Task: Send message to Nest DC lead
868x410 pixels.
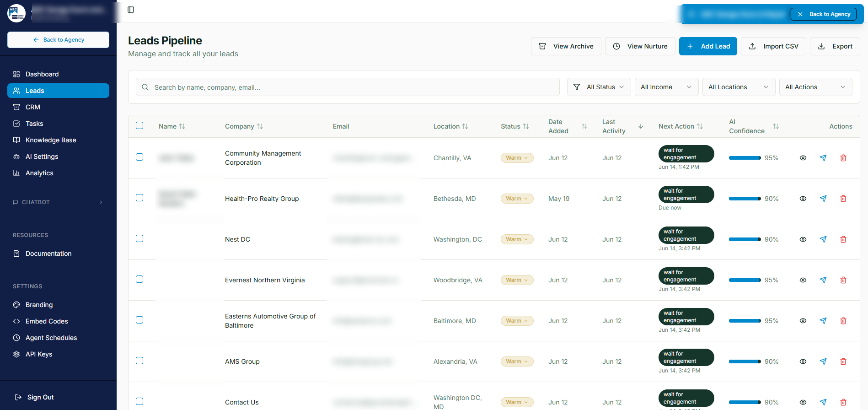Action: (x=823, y=239)
